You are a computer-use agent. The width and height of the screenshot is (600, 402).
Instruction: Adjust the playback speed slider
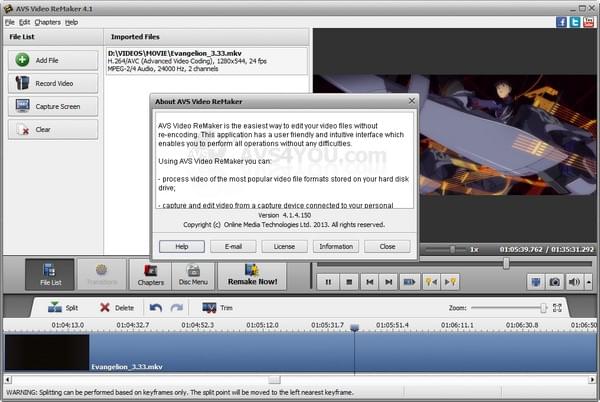[452, 249]
